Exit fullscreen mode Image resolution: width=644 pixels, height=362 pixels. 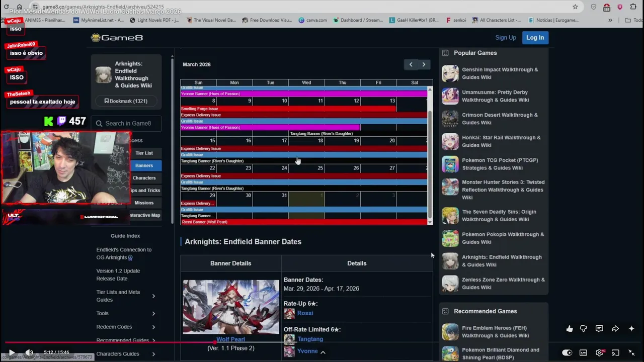[x=631, y=352]
